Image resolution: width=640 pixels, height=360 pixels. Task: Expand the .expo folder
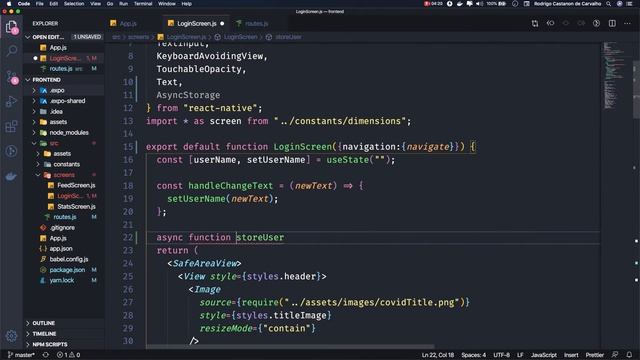click(34, 91)
